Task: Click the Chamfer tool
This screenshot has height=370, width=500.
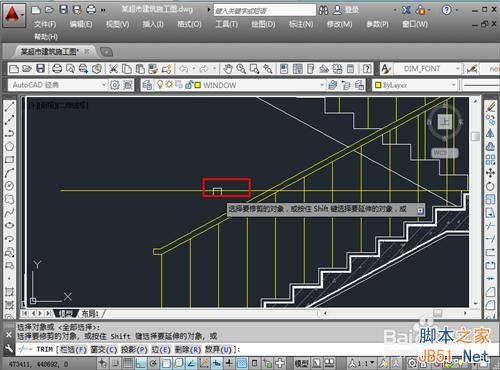Action: (x=490, y=292)
